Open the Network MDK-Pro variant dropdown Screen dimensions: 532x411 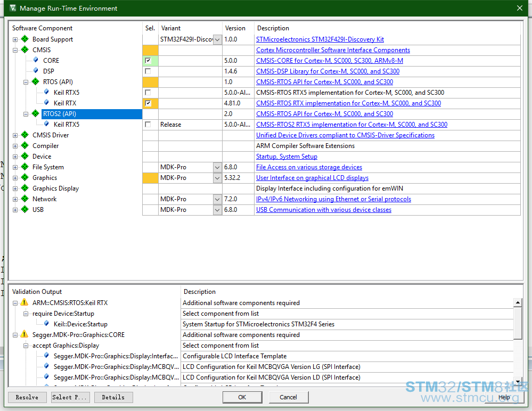click(x=217, y=199)
